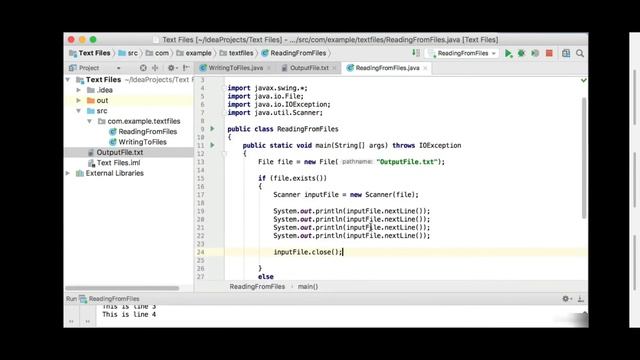
Task: Switch to WritingToFiles.java tab
Action: pyautogui.click(x=236, y=68)
